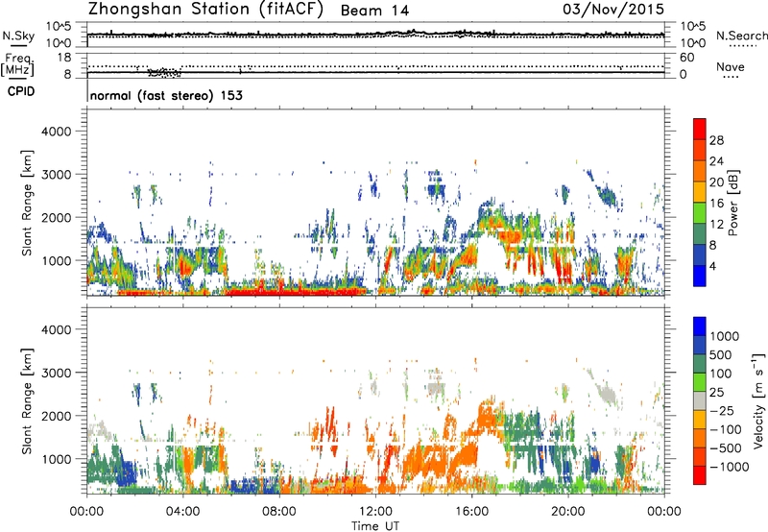Click the Nave axis value 60
768x532 pixels.
(687, 58)
